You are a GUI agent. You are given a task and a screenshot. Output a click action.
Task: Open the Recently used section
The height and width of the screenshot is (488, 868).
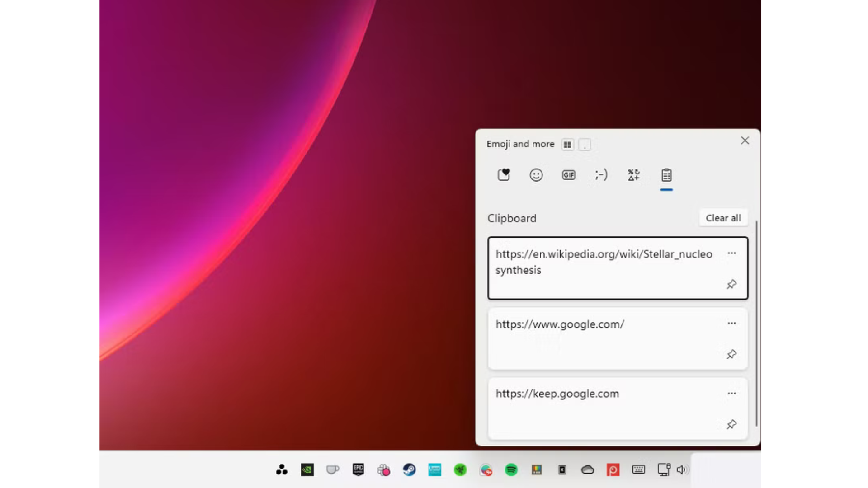504,175
